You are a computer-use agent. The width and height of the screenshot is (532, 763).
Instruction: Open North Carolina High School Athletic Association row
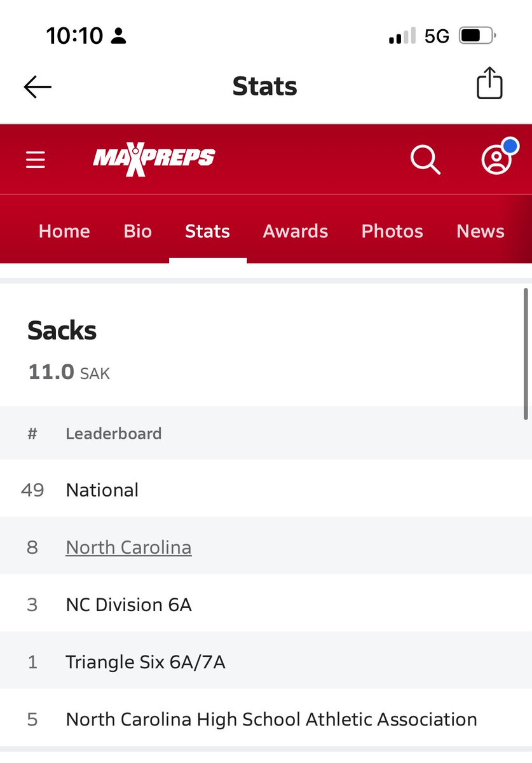click(x=271, y=720)
